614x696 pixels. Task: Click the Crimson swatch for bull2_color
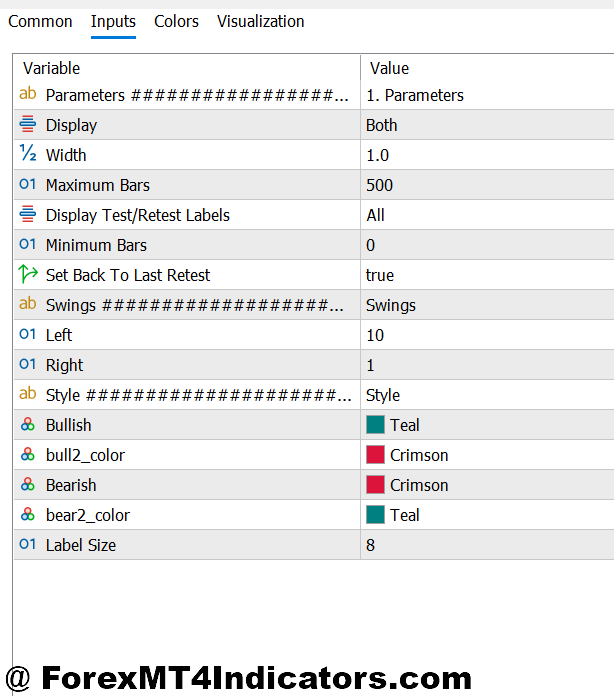tap(376, 455)
